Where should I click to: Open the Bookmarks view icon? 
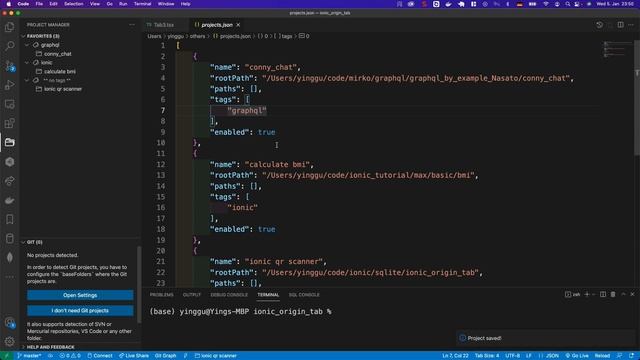click(x=9, y=219)
